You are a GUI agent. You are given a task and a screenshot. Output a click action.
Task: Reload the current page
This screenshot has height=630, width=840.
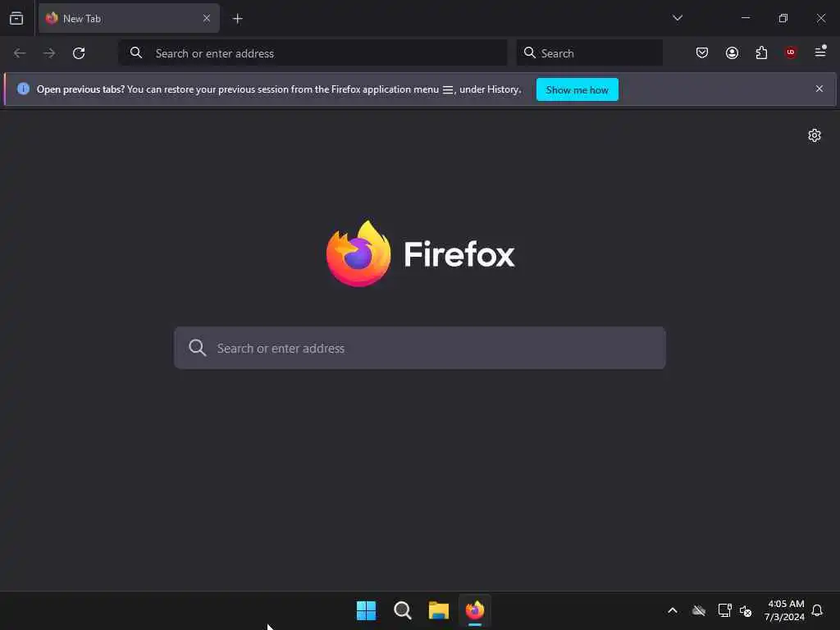coord(79,53)
